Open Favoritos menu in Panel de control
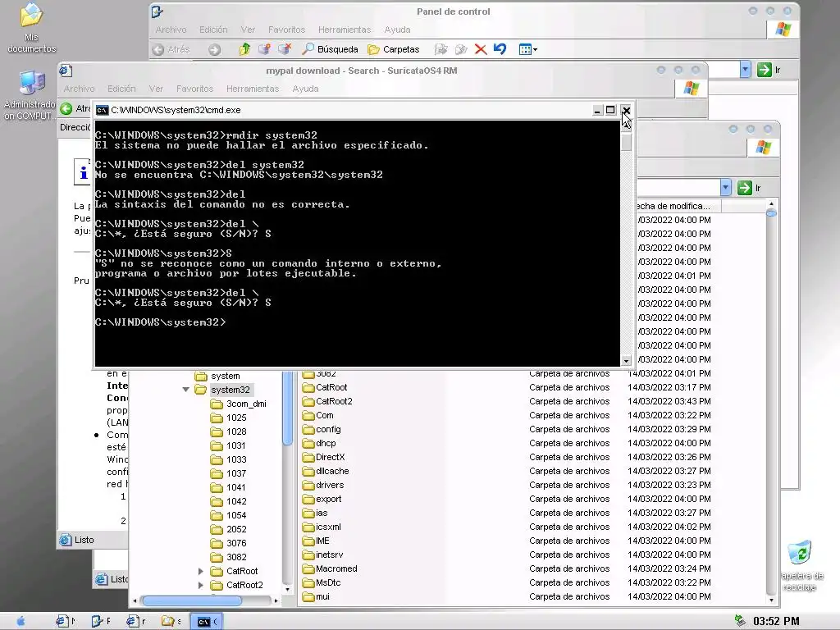 pos(286,30)
